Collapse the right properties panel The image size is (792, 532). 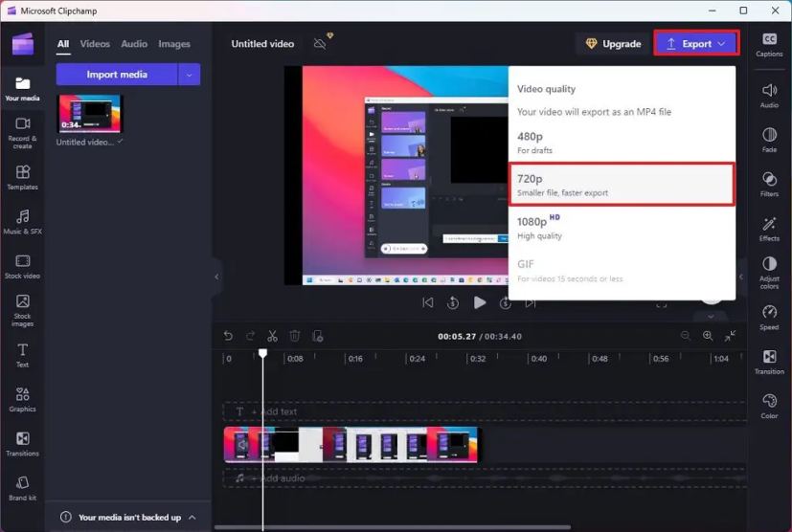point(740,277)
